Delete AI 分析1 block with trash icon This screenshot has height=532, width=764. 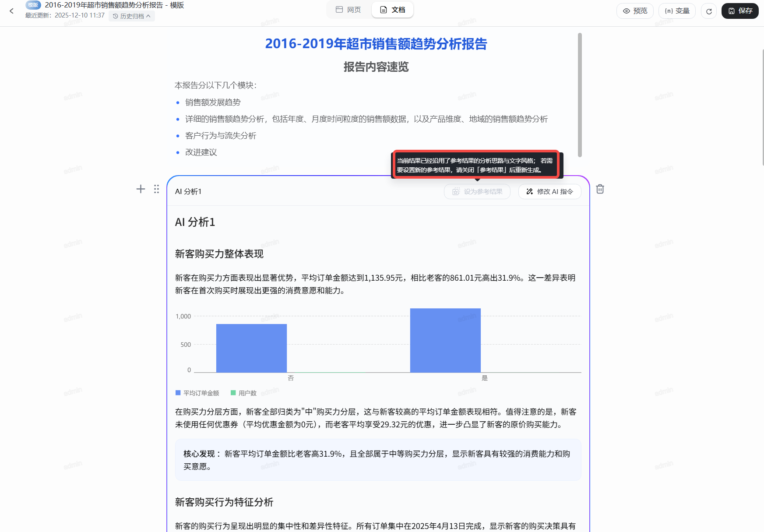(600, 189)
